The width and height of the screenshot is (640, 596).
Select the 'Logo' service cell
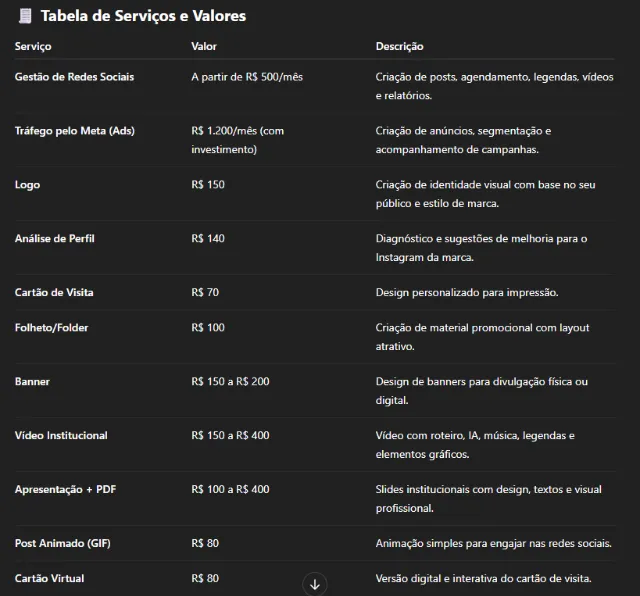27,185
